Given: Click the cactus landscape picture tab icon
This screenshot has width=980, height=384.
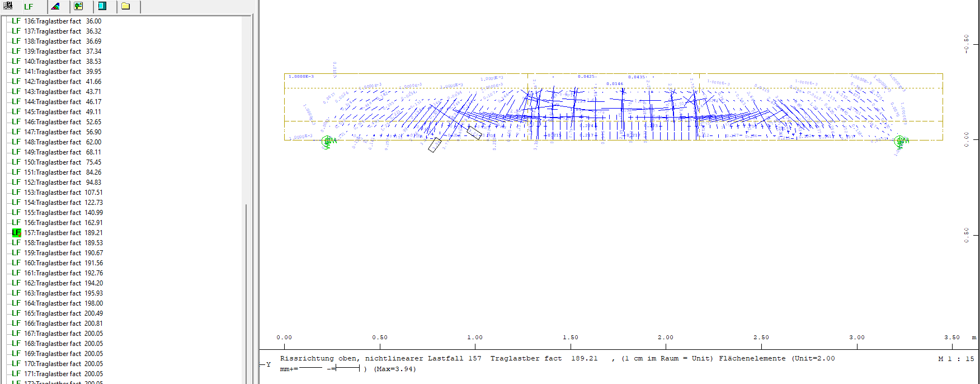Looking at the screenshot, I should pos(79,6).
